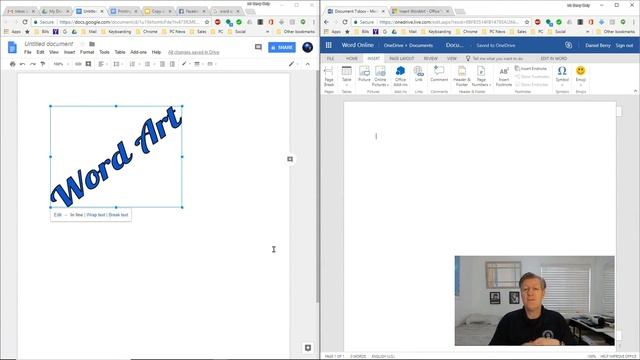
Task: Click the Untitled document title field
Action: [49, 44]
